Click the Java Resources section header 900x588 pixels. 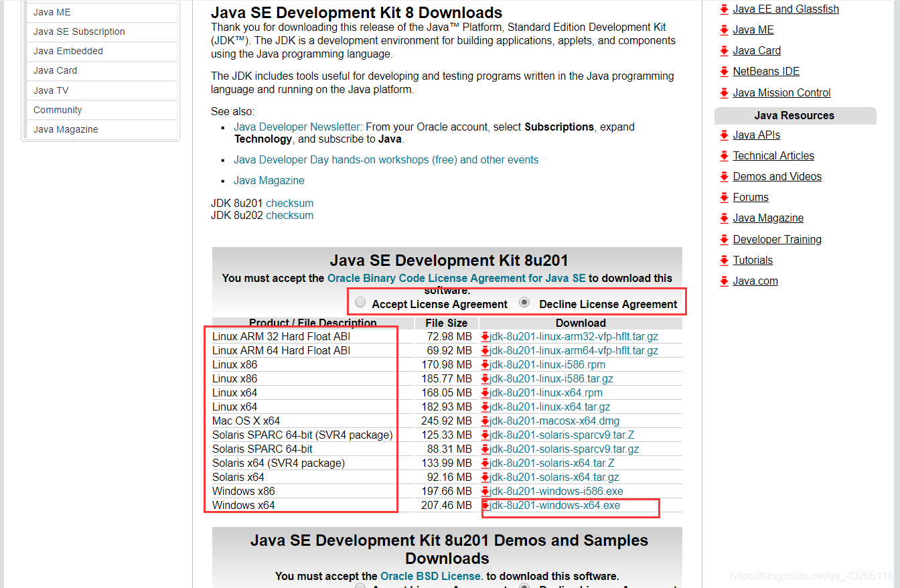795,115
